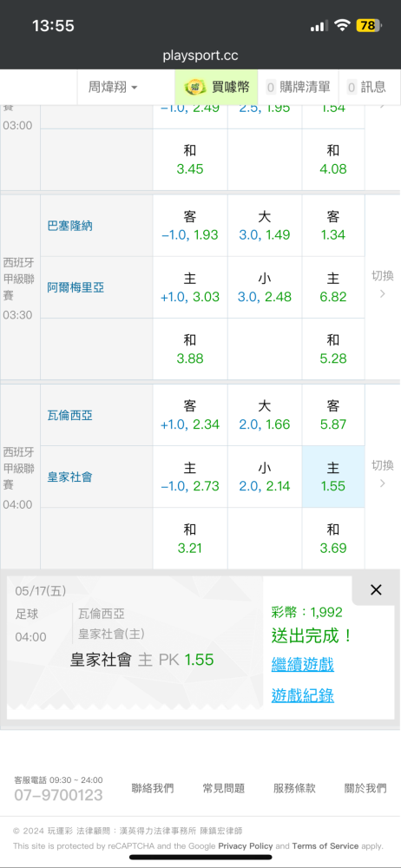This screenshot has width=401, height=868.
Task: Select 皇家社會 主 1.55 odds cell
Action: click(x=333, y=477)
